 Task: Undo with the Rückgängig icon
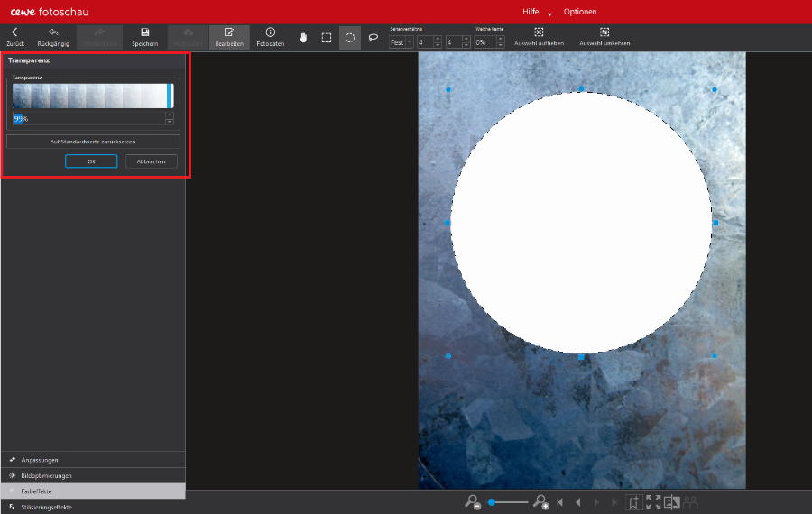coord(53,36)
